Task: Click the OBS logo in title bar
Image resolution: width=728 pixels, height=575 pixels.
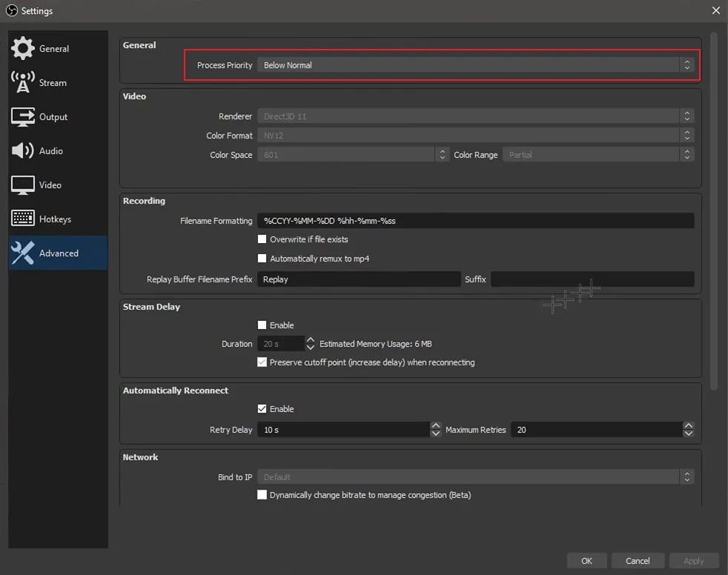Action: click(11, 10)
